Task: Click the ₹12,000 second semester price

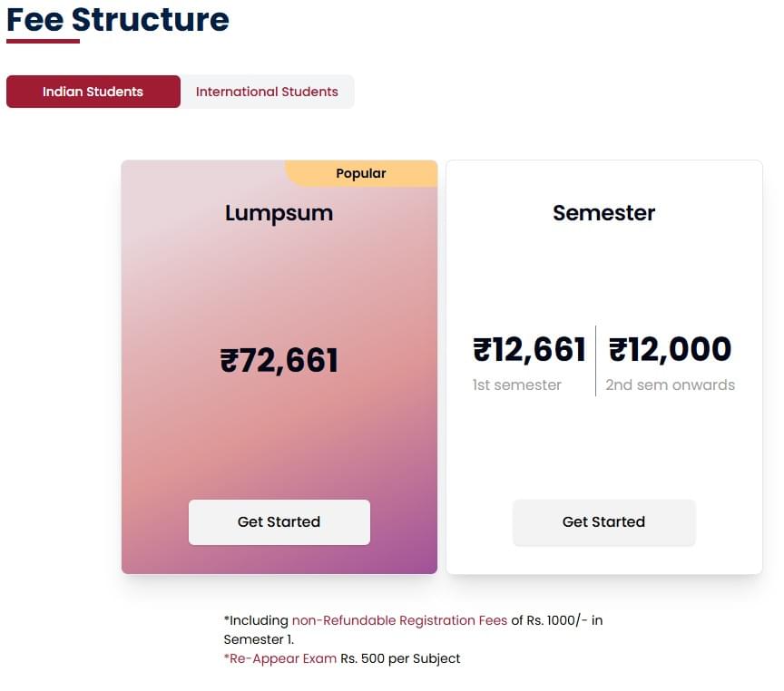Action: coord(670,349)
